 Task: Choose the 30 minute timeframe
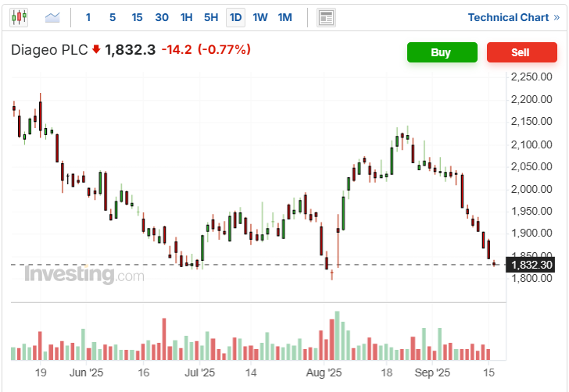click(x=162, y=17)
